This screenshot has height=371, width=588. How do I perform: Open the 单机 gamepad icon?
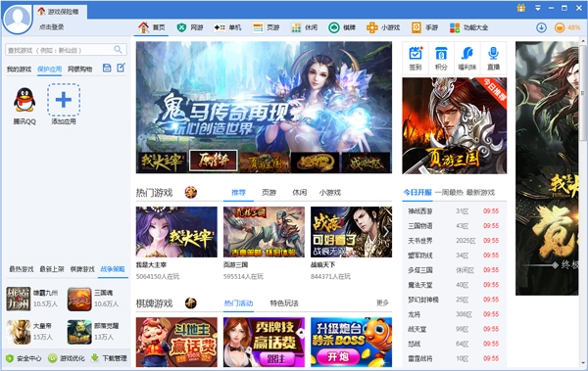[220, 27]
